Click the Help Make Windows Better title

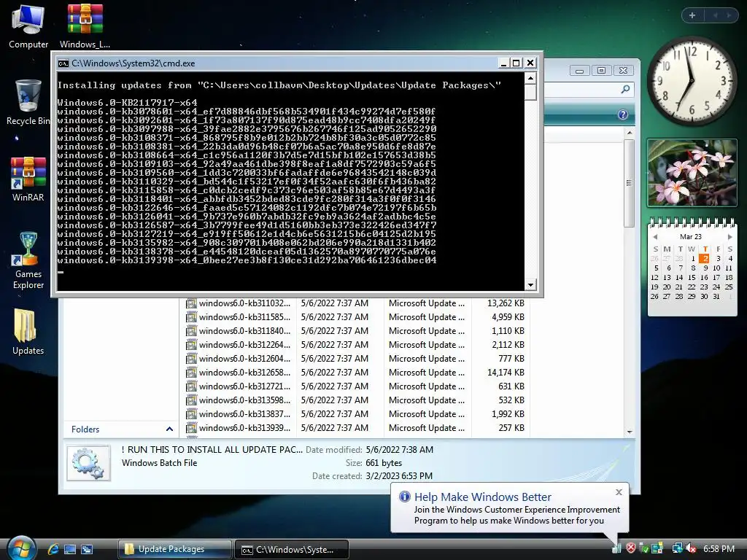[483, 497]
